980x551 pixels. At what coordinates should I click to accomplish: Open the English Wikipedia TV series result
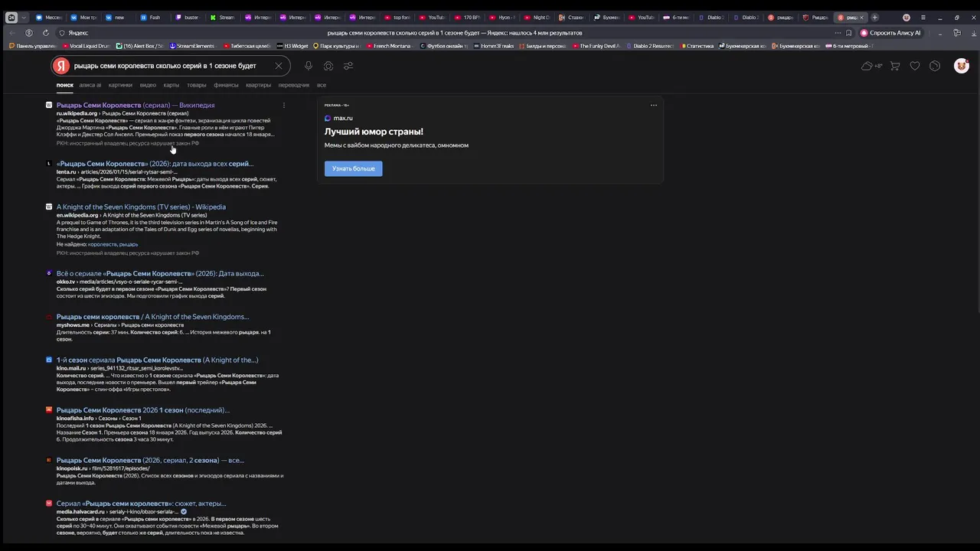click(x=141, y=207)
